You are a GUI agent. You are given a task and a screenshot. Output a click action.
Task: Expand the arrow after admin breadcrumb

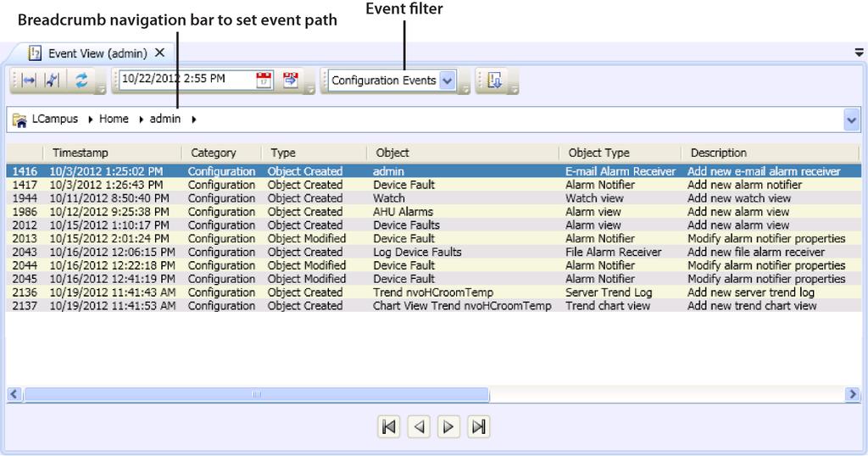194,120
